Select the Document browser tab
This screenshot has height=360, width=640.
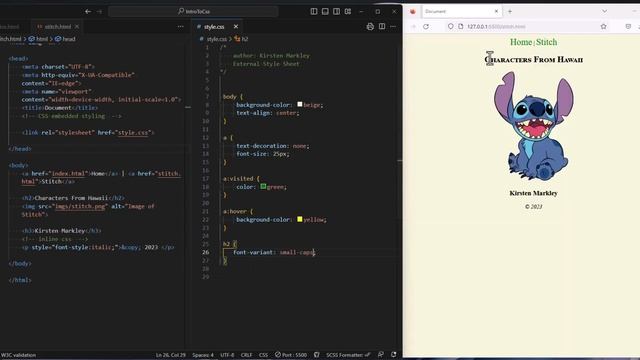461,11
